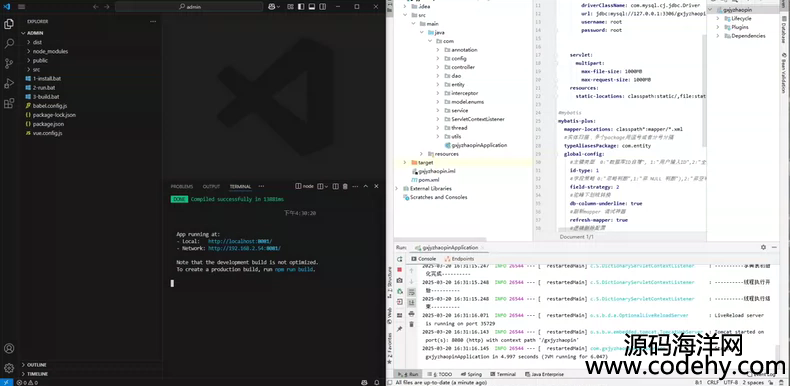Expand the controller package in IntelliJ
Image resolution: width=790 pixels, height=386 pixels.
point(438,67)
